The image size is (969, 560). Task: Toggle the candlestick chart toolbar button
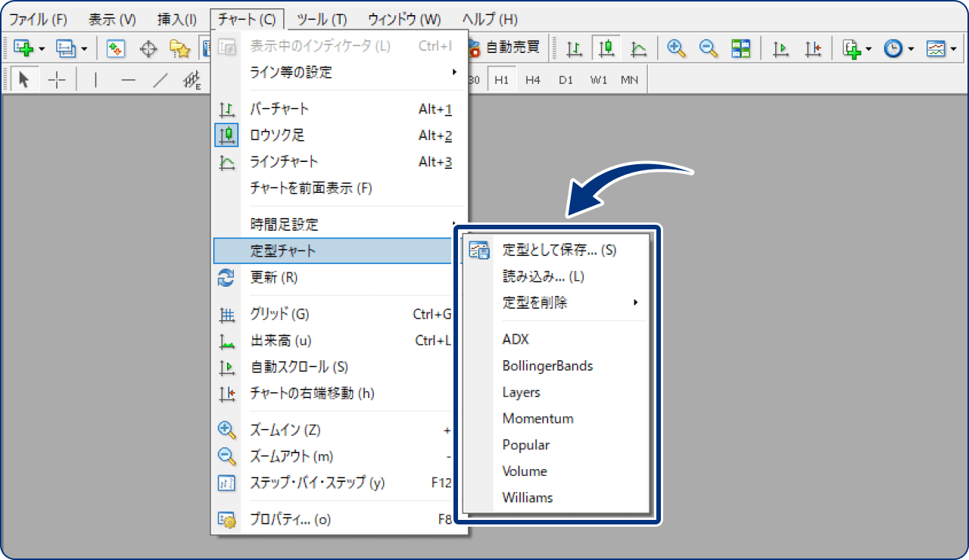(606, 48)
